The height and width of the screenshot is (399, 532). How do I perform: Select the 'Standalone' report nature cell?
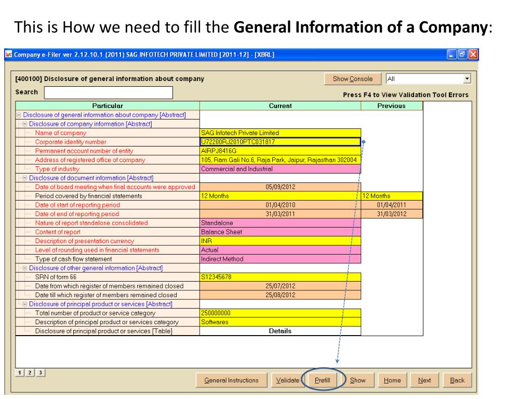tap(280, 223)
